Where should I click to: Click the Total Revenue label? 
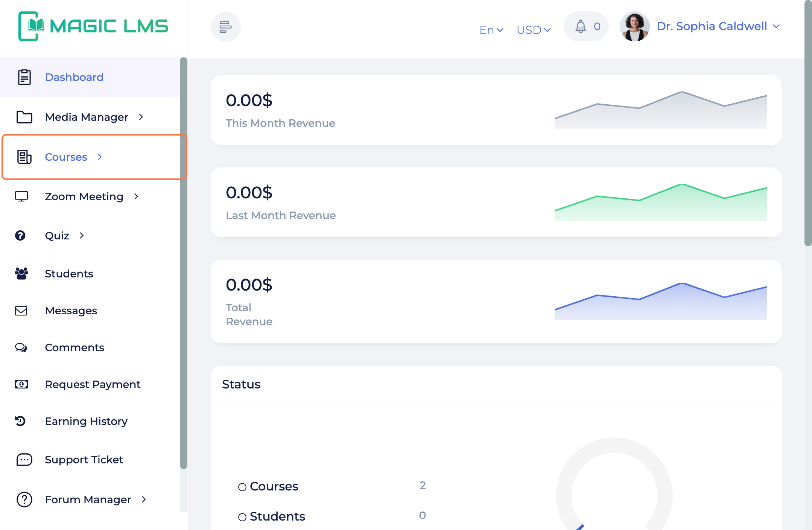click(x=249, y=315)
